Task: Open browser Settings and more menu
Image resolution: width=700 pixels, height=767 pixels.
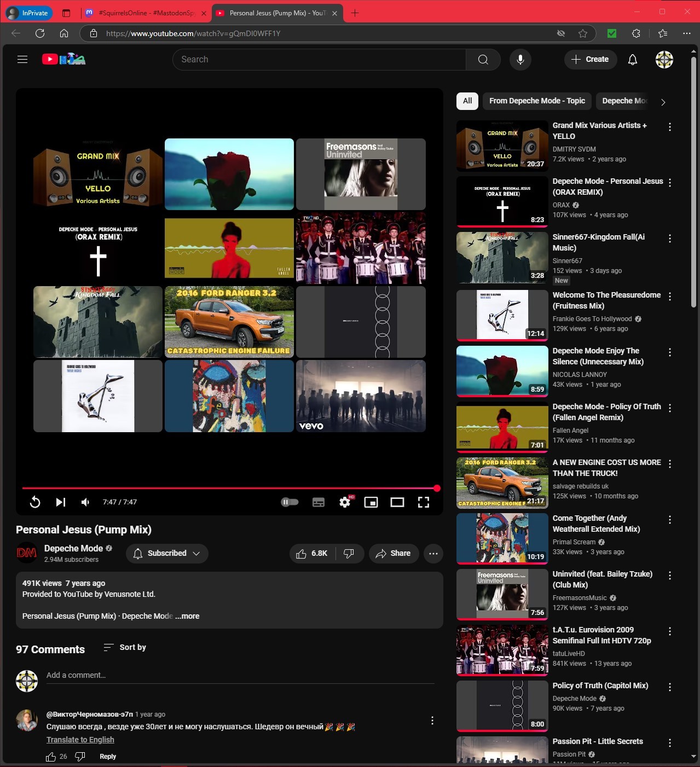Action: click(x=687, y=33)
